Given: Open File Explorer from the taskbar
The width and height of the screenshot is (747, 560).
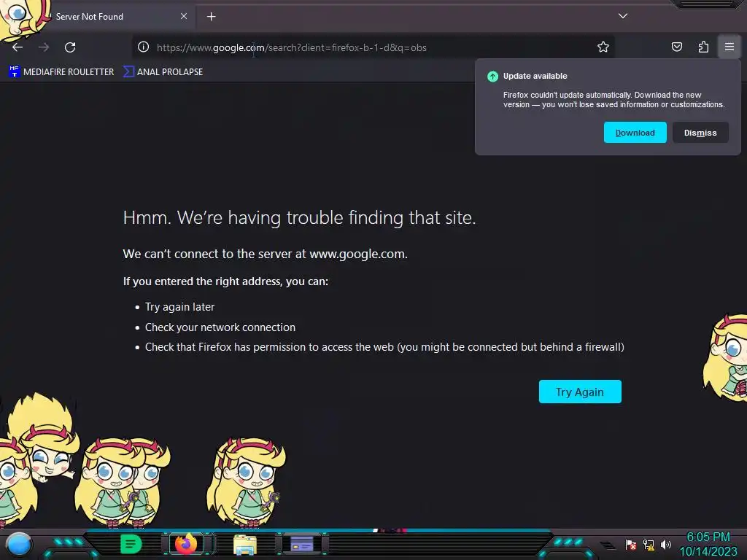Looking at the screenshot, I should [245, 545].
